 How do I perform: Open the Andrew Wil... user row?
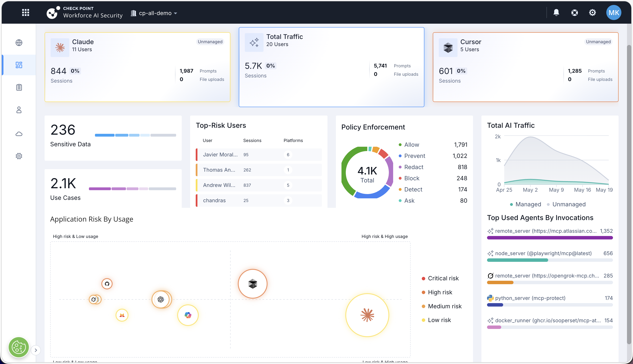tap(259, 185)
